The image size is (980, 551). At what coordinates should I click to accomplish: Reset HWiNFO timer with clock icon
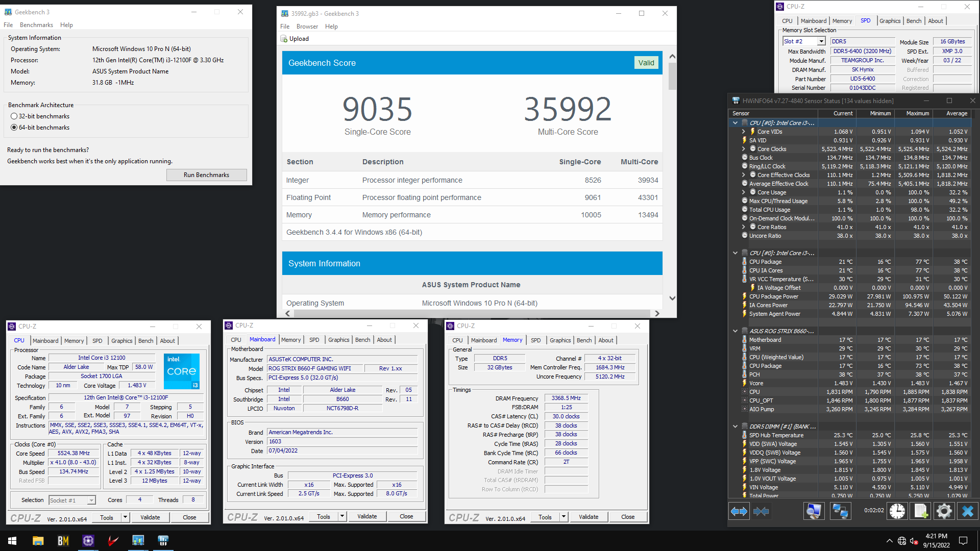(897, 511)
